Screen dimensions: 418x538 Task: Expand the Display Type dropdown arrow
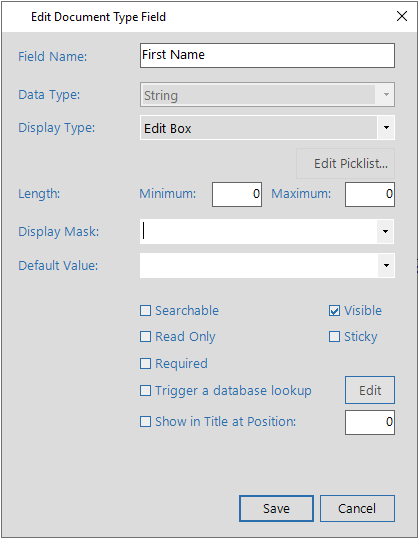pyautogui.click(x=386, y=128)
